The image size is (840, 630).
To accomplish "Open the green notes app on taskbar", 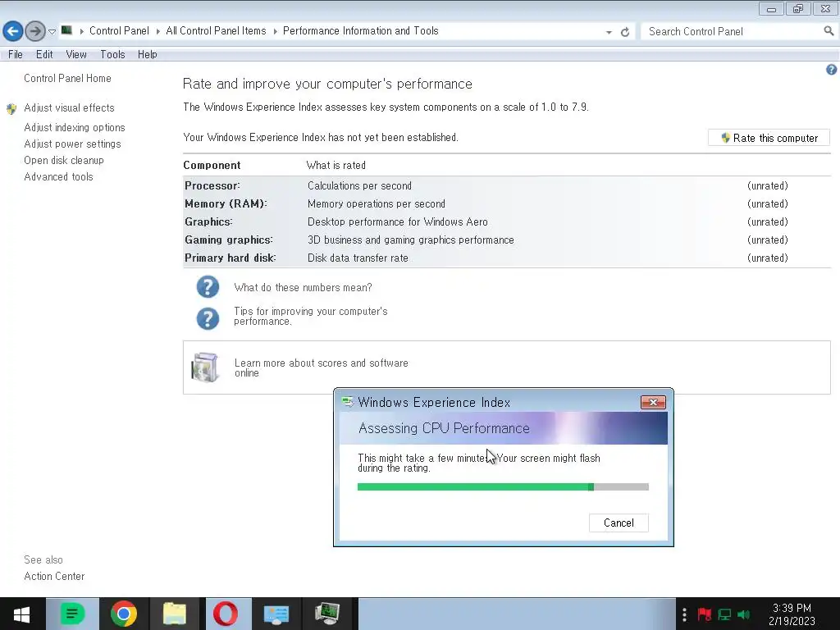I will pyautogui.click(x=72, y=614).
